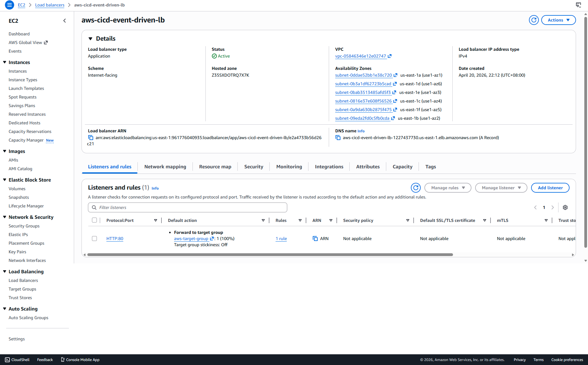Sort by Security policy column
The width and height of the screenshot is (588, 365).
click(408, 220)
